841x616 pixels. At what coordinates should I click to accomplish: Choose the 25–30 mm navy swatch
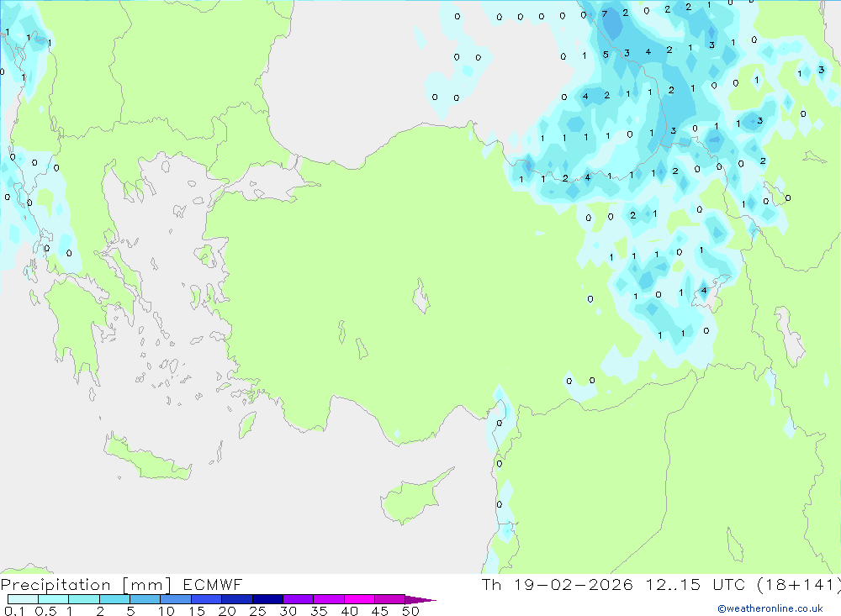(267, 599)
